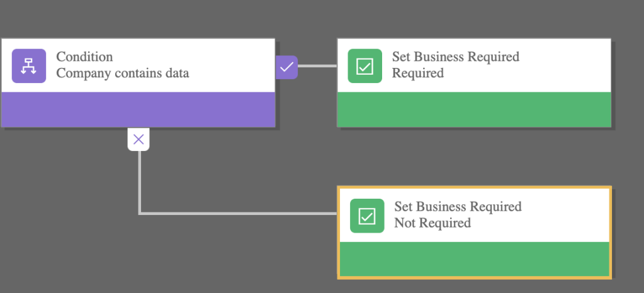The image size is (644, 293).
Task: Click the green checkbox icon of the Not Required step
Action: pyautogui.click(x=367, y=216)
